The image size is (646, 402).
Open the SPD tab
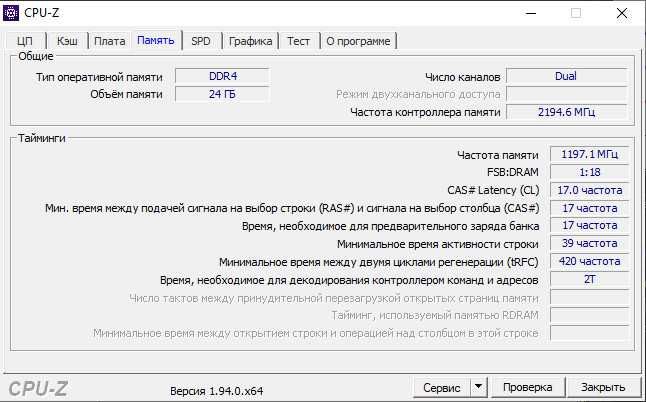201,41
